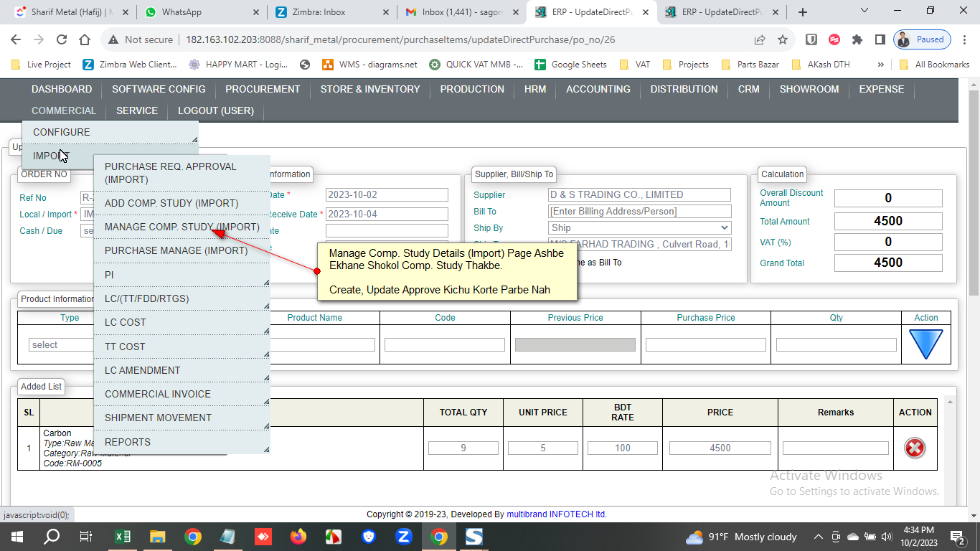
Task: Click the Remarks field in Carbon row
Action: tap(835, 448)
